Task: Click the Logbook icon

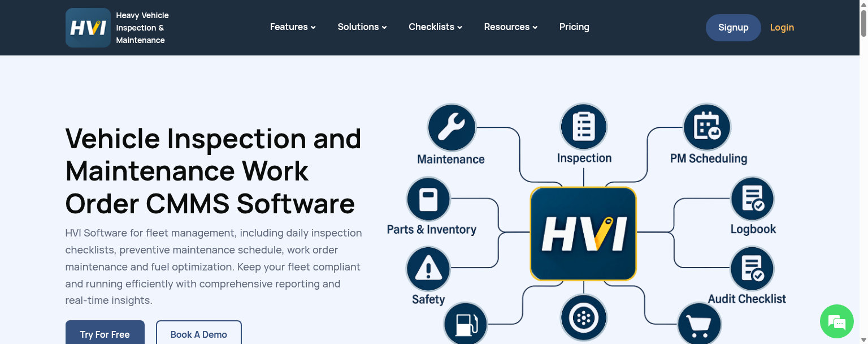Action: pyautogui.click(x=753, y=199)
